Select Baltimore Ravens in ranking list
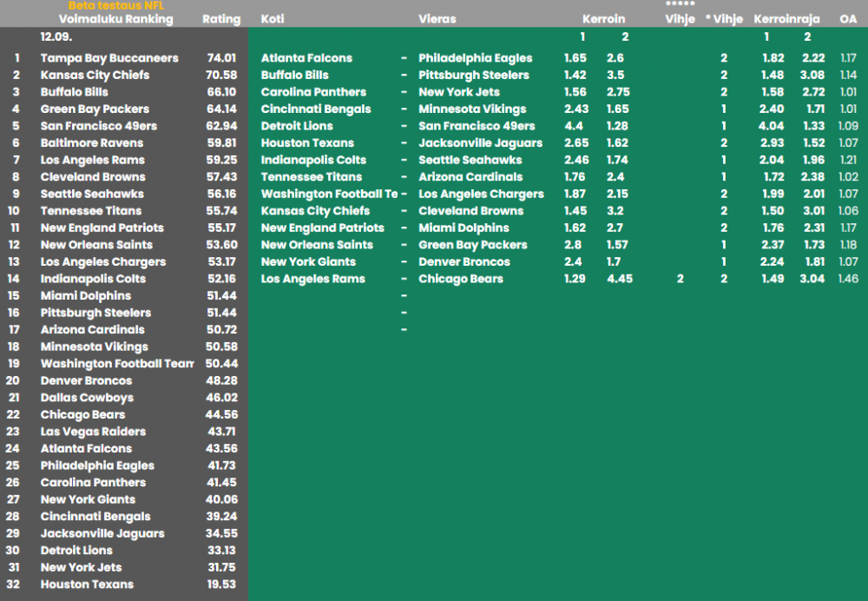 click(92, 143)
